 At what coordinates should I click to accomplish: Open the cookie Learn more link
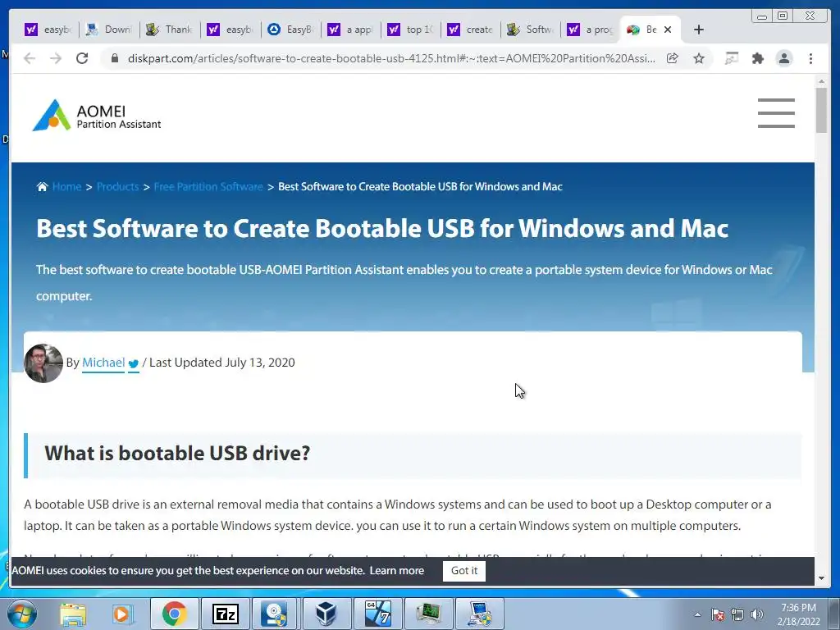[396, 571]
